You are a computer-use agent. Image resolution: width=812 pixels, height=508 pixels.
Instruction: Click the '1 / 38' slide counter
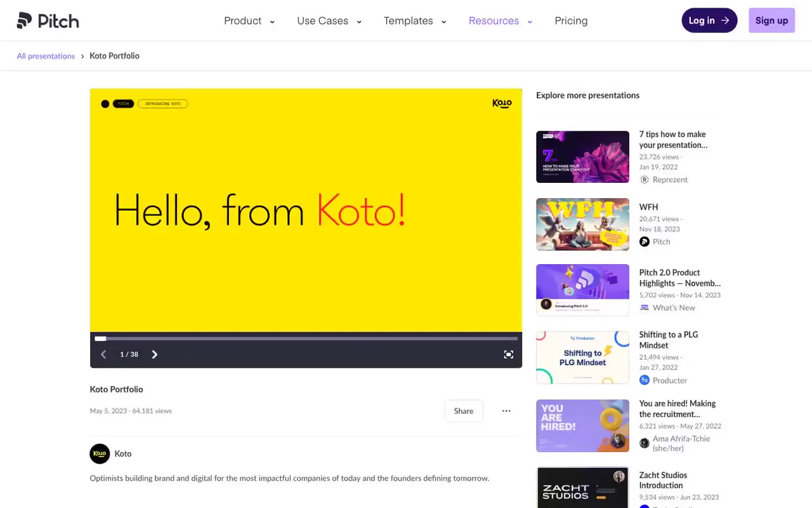129,354
